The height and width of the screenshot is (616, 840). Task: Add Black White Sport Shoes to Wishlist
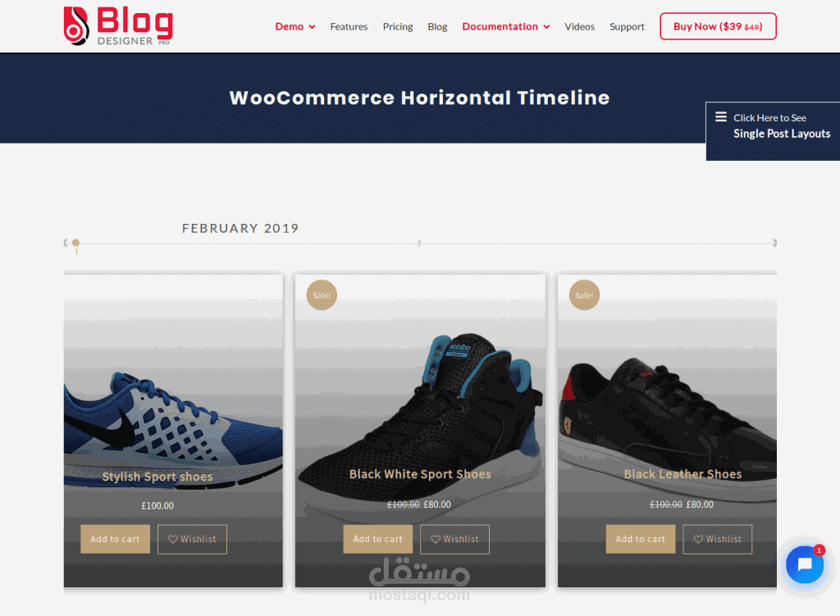click(x=454, y=539)
